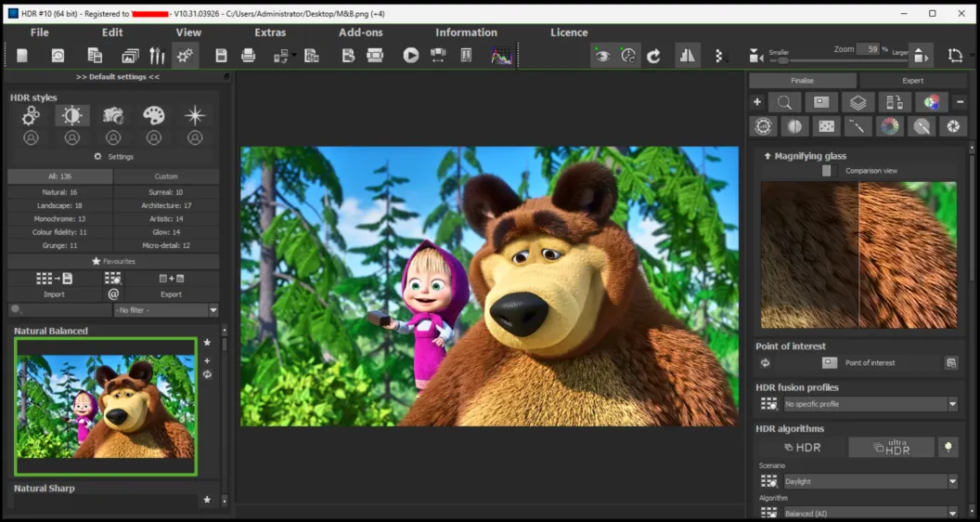Open the Algorithm Balanced (AI) dropdown
Viewport: 980px width, 522px height.
pyautogui.click(x=870, y=514)
